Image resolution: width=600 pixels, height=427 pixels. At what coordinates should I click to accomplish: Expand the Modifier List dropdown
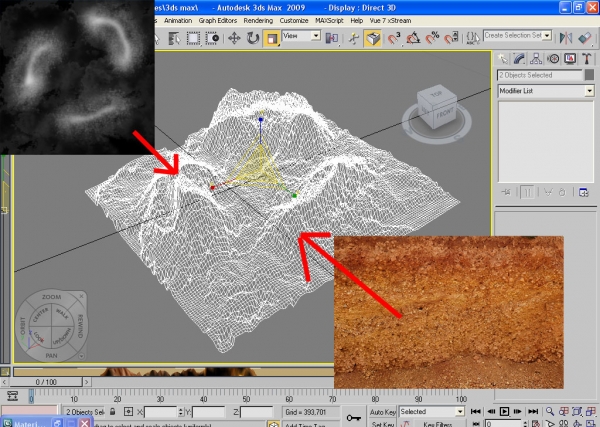pyautogui.click(x=546, y=91)
